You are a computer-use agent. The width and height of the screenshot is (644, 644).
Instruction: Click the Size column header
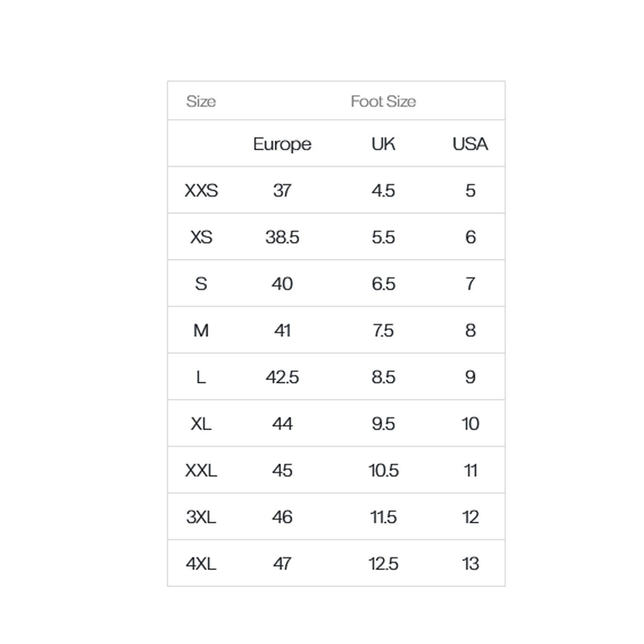click(x=201, y=101)
